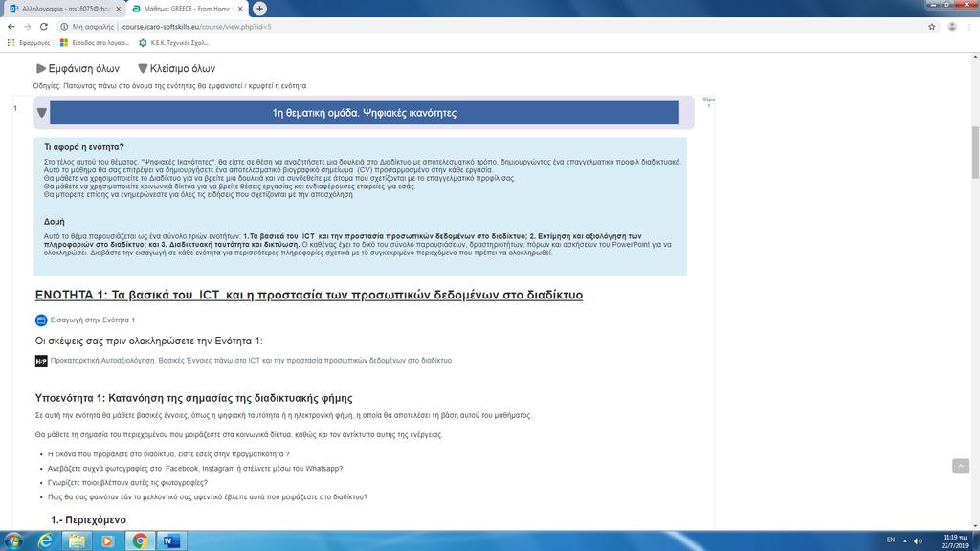The height and width of the screenshot is (551, 980).
Task: Open the Εφαρμογές apps bookmark
Action: [x=29, y=42]
